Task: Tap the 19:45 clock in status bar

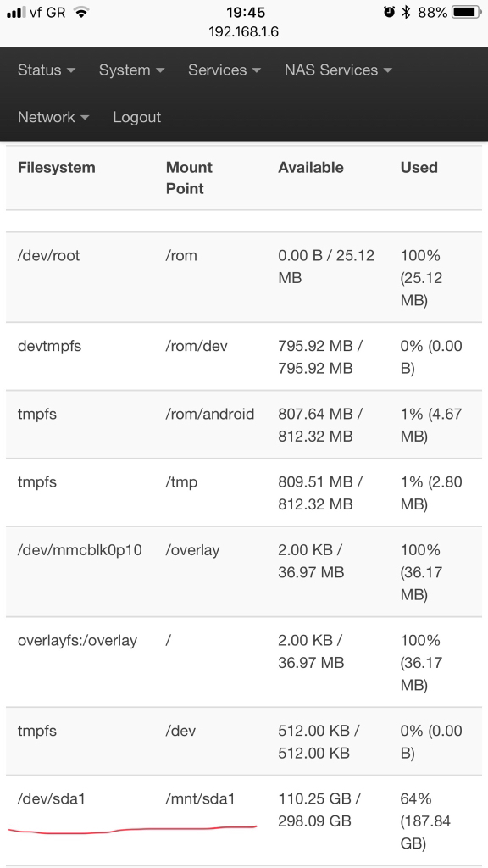Action: point(246,12)
